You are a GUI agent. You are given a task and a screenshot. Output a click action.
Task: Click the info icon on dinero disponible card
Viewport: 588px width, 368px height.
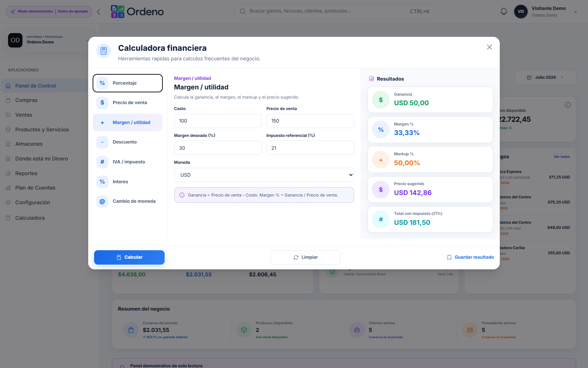(x=567, y=105)
